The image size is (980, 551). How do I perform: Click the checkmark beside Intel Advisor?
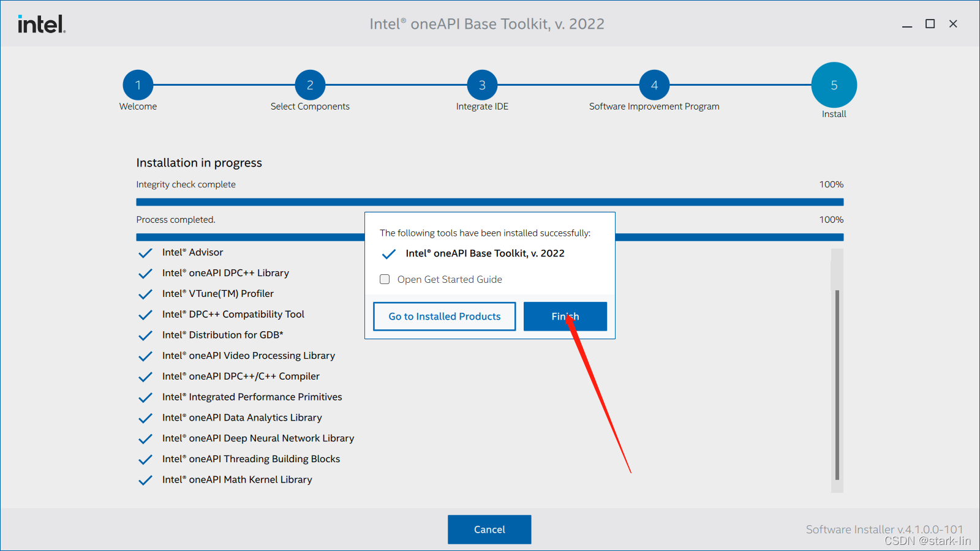145,252
